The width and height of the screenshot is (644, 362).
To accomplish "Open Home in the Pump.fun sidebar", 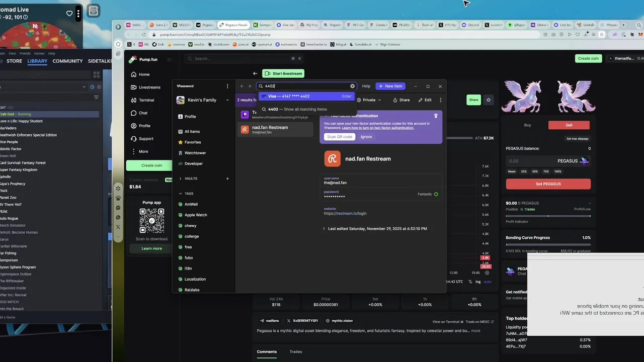I will point(140,74).
